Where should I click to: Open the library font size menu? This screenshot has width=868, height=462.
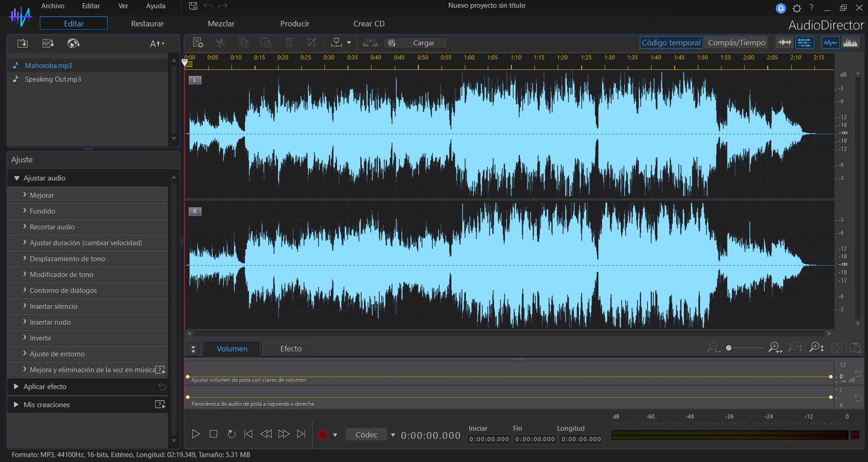point(157,44)
